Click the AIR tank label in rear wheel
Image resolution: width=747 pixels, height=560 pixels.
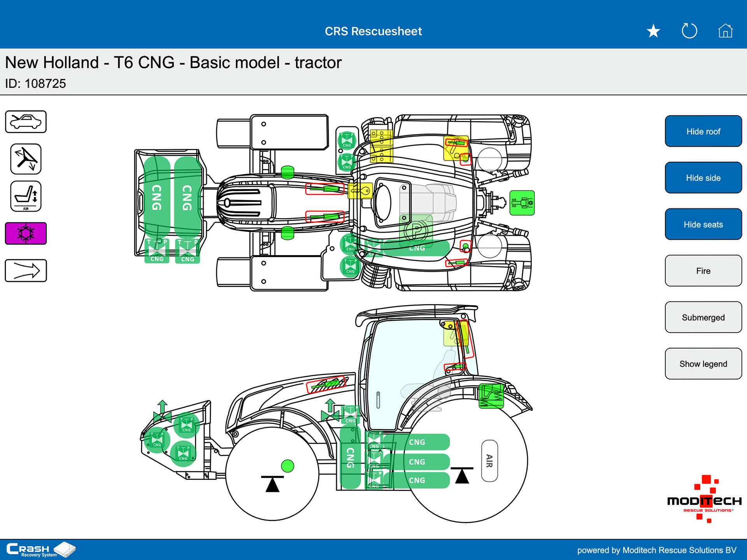click(489, 461)
